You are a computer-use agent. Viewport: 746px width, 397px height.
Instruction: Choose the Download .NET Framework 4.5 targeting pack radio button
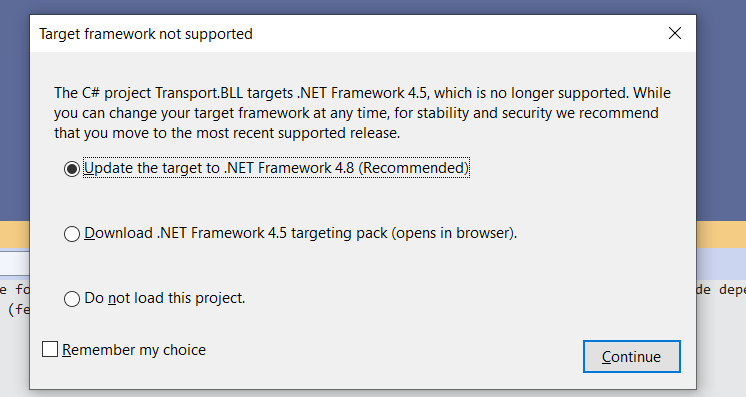[x=72, y=234]
